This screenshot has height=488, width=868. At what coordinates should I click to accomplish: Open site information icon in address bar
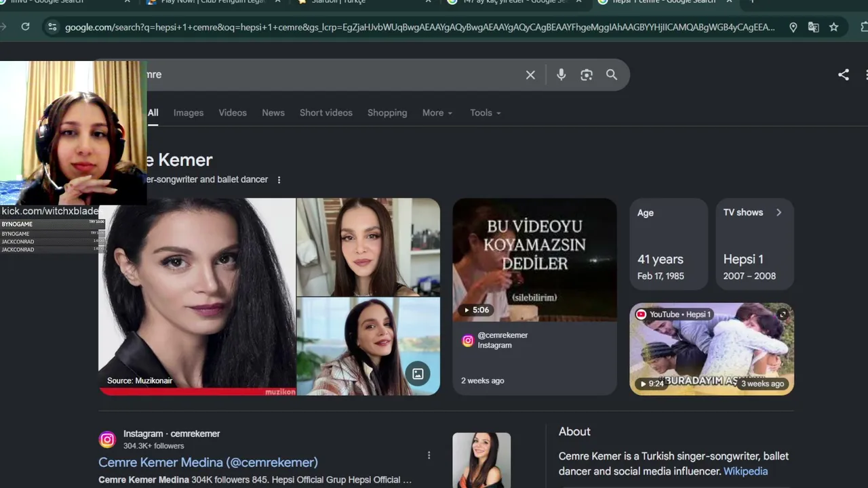click(x=52, y=27)
